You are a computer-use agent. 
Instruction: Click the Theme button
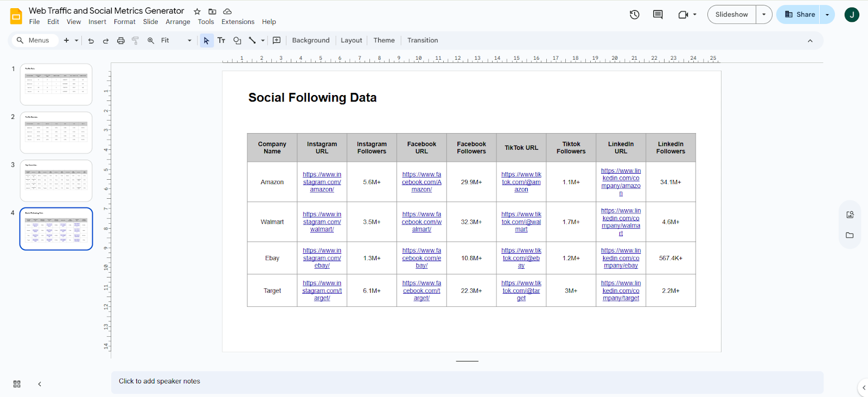click(x=384, y=41)
